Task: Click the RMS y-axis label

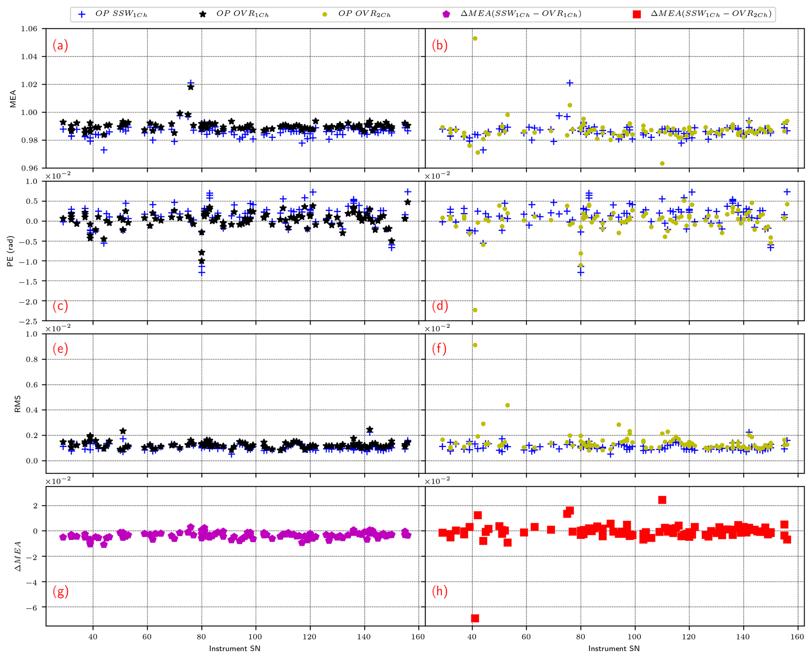Action: click(x=17, y=404)
